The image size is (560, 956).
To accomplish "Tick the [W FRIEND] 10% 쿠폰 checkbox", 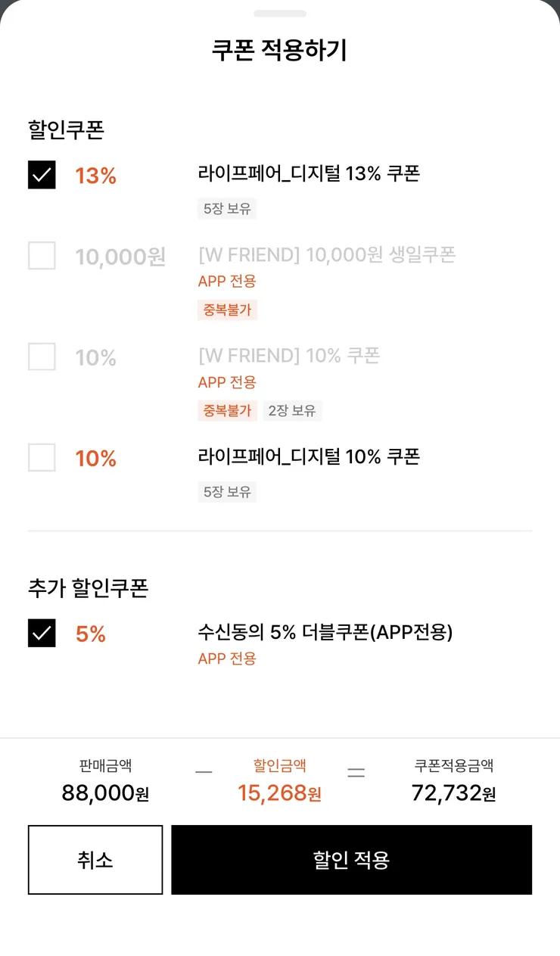I will point(42,357).
